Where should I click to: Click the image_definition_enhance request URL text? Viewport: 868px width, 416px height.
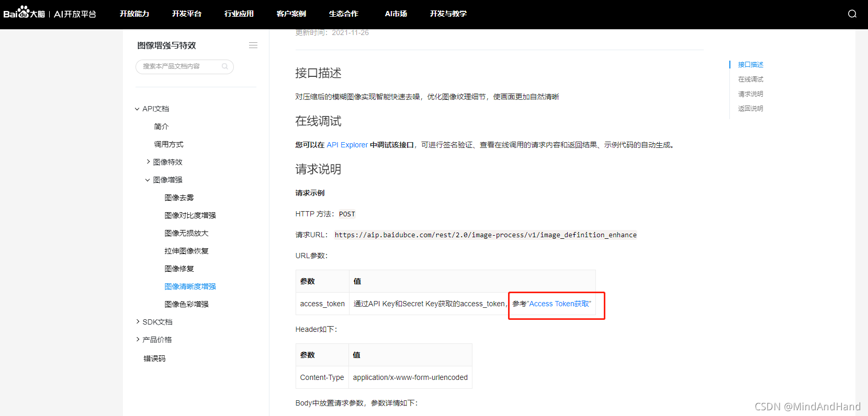tap(486, 235)
